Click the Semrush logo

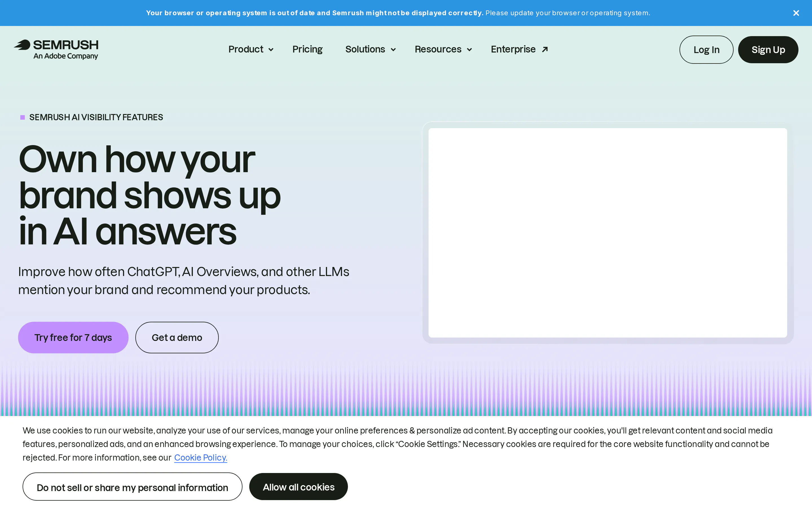(x=56, y=49)
